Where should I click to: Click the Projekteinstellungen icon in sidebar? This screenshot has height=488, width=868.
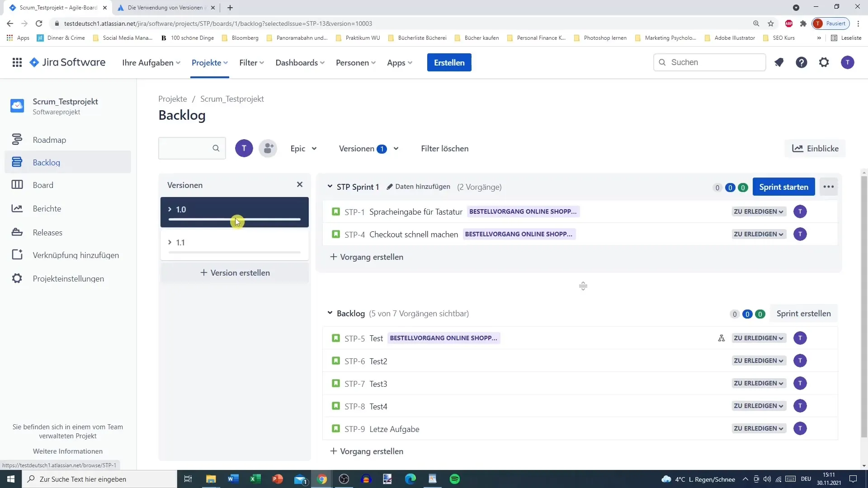tap(17, 278)
